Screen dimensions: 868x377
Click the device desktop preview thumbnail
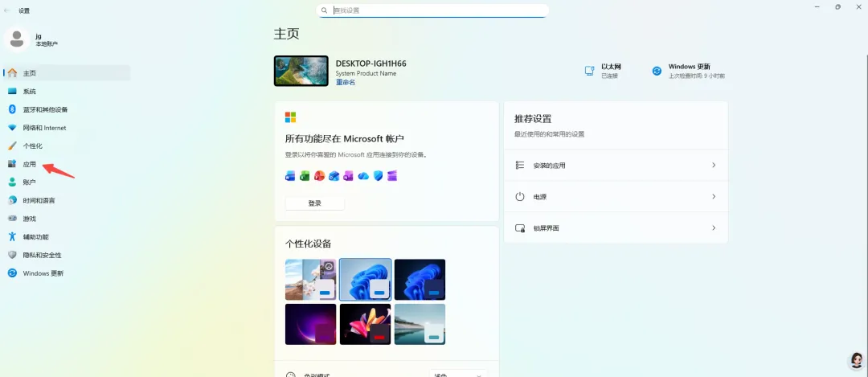301,71
